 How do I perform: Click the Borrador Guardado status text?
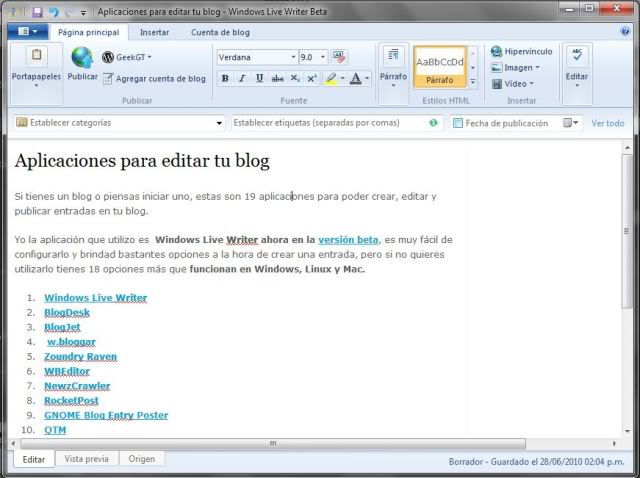pos(536,462)
